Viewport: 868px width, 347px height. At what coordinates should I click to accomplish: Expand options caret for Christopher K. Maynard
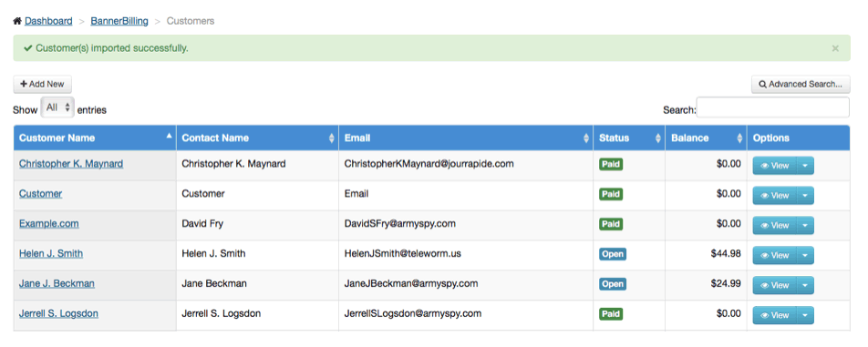click(x=805, y=166)
